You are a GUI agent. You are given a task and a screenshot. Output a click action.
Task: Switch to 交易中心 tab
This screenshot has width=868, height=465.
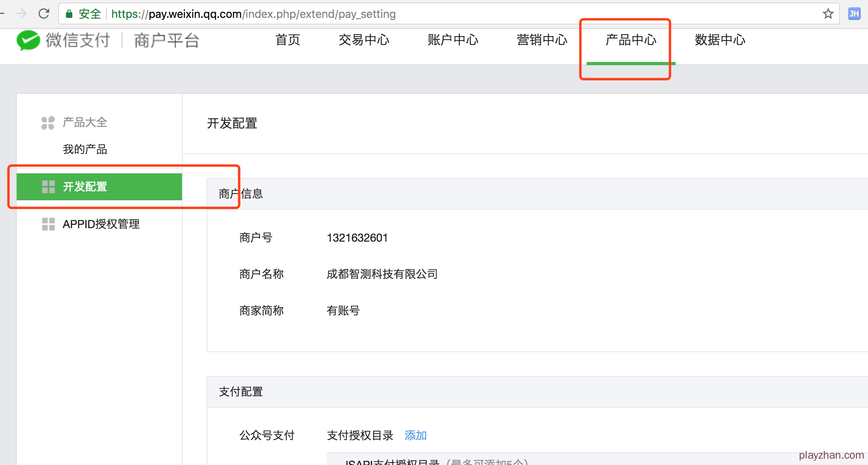click(364, 40)
